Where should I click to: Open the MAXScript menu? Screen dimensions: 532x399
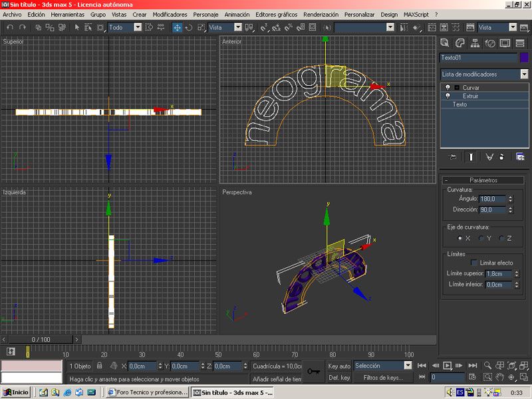[416, 15]
